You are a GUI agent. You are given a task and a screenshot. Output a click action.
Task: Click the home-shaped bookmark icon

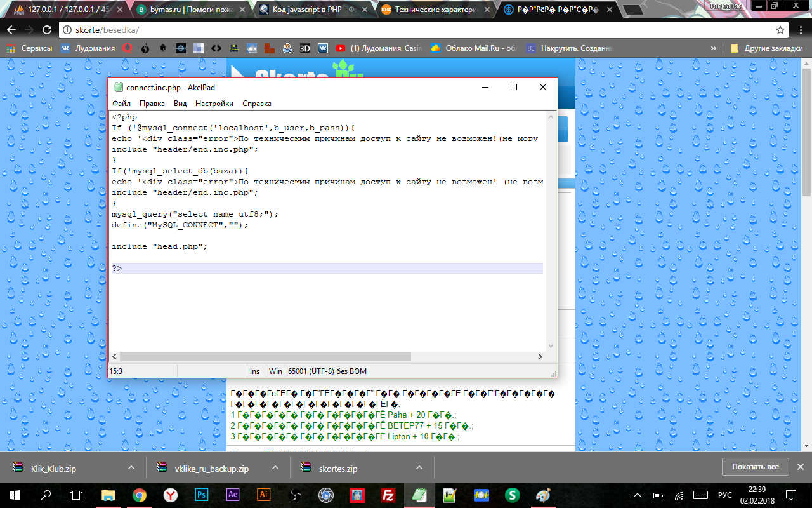coord(163,48)
